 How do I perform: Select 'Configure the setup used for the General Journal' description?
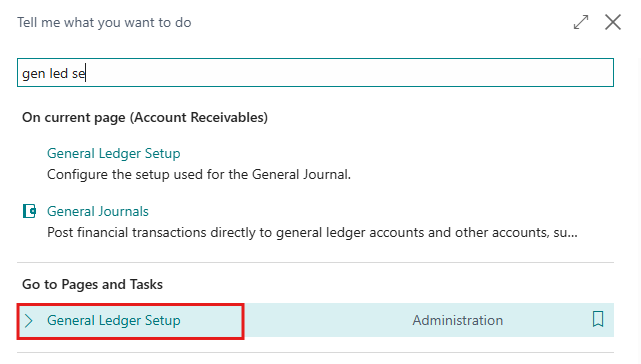coord(199,175)
